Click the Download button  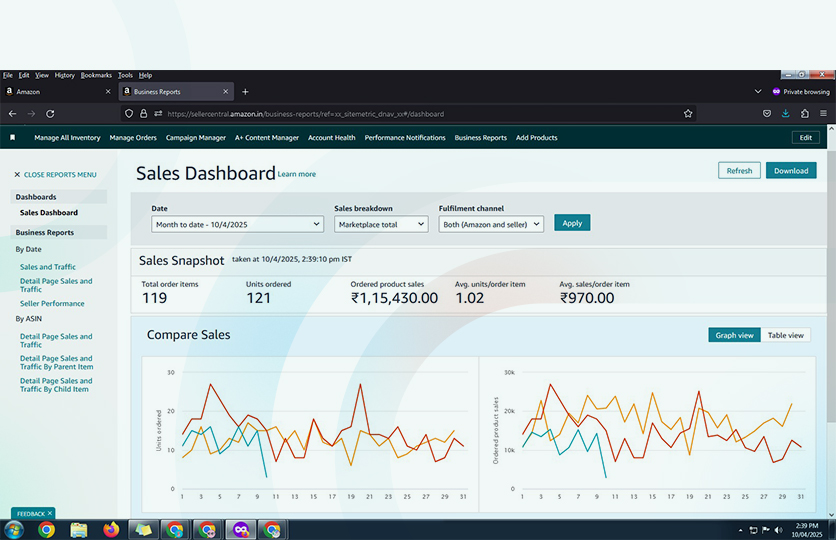coord(791,171)
